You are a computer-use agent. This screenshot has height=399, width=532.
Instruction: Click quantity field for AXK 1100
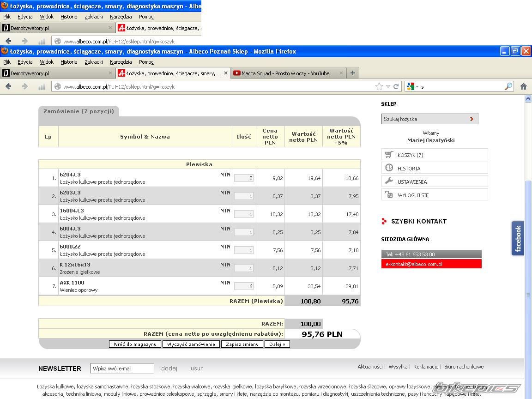pyautogui.click(x=244, y=286)
